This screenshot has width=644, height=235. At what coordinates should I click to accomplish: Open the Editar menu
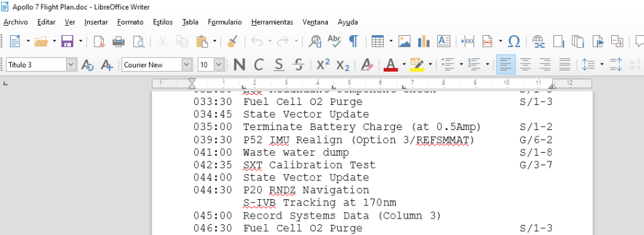pyautogui.click(x=47, y=22)
